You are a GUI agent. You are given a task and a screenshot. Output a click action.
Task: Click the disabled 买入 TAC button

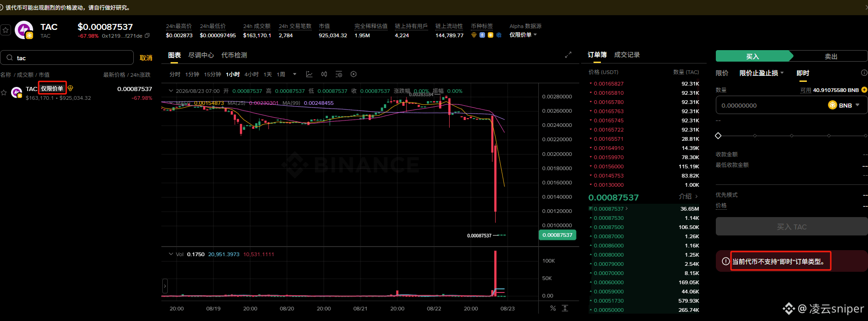click(792, 227)
